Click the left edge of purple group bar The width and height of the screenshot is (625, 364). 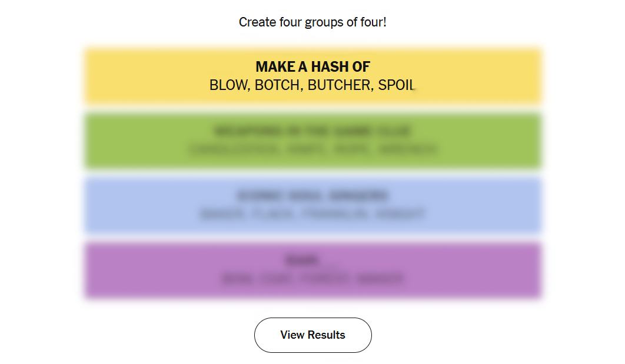pos(89,271)
